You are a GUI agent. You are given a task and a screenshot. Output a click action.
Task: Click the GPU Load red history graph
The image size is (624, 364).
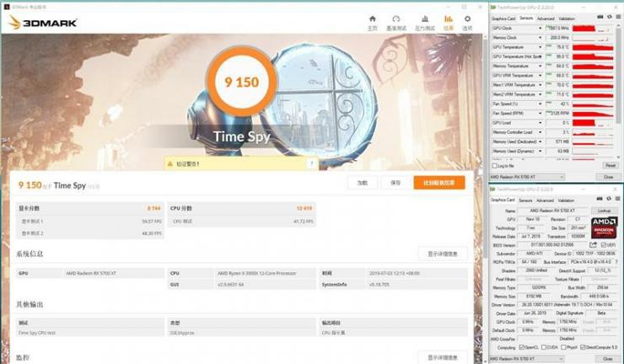click(x=593, y=123)
